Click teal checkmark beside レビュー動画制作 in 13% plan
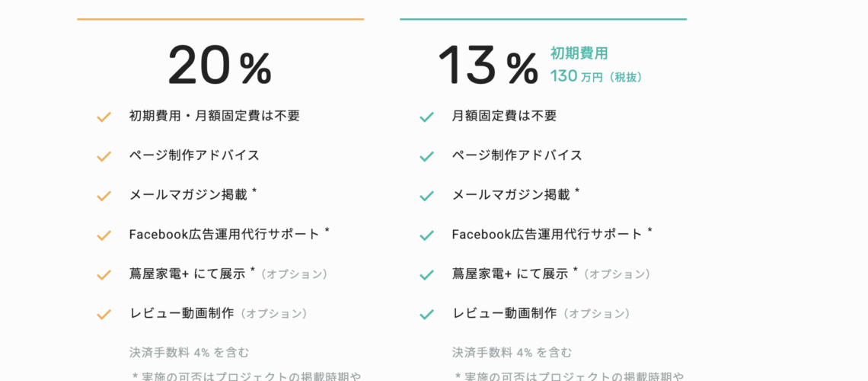The height and width of the screenshot is (381, 868). pos(427,315)
